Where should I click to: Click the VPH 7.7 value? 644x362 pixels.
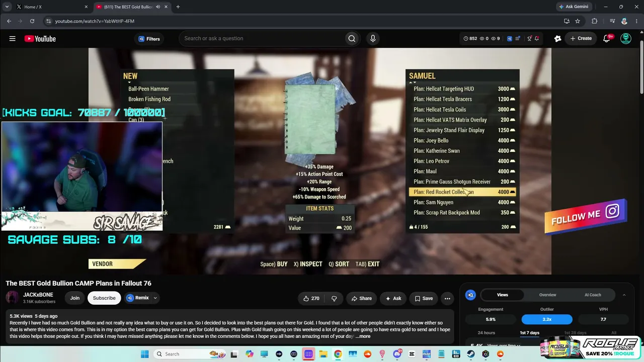tap(603, 319)
